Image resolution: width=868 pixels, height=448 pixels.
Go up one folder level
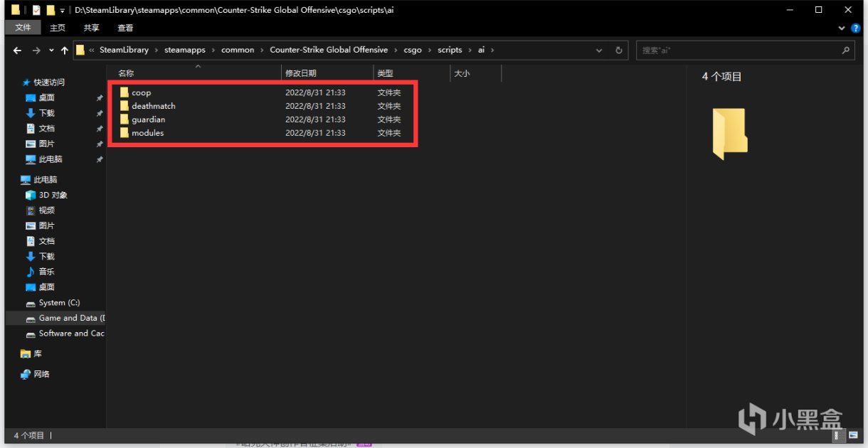(65, 50)
